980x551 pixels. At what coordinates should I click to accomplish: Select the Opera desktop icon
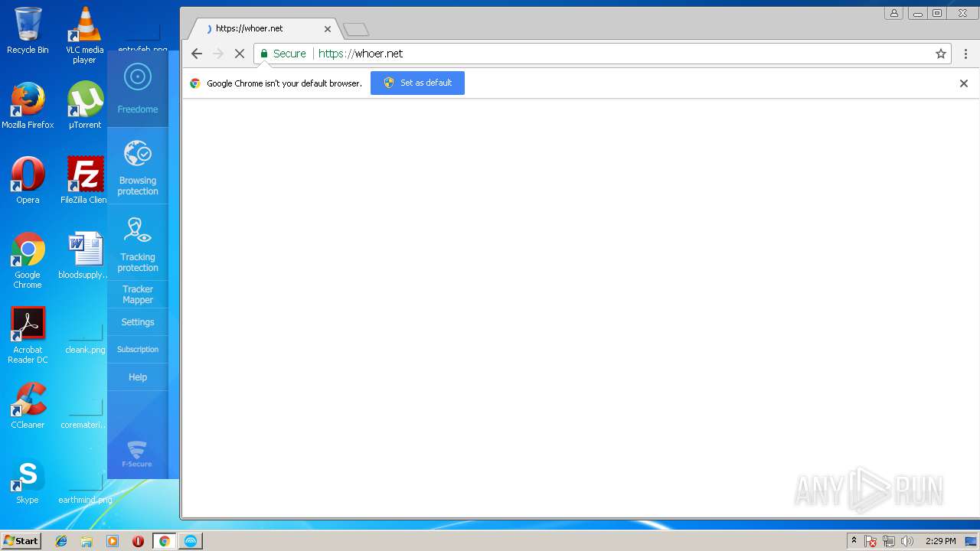(x=28, y=181)
